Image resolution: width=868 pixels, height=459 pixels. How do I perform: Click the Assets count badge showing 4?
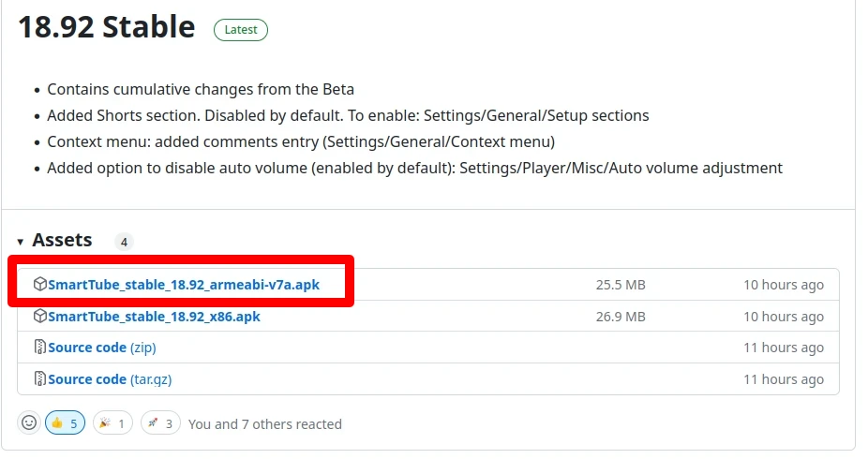click(x=124, y=242)
